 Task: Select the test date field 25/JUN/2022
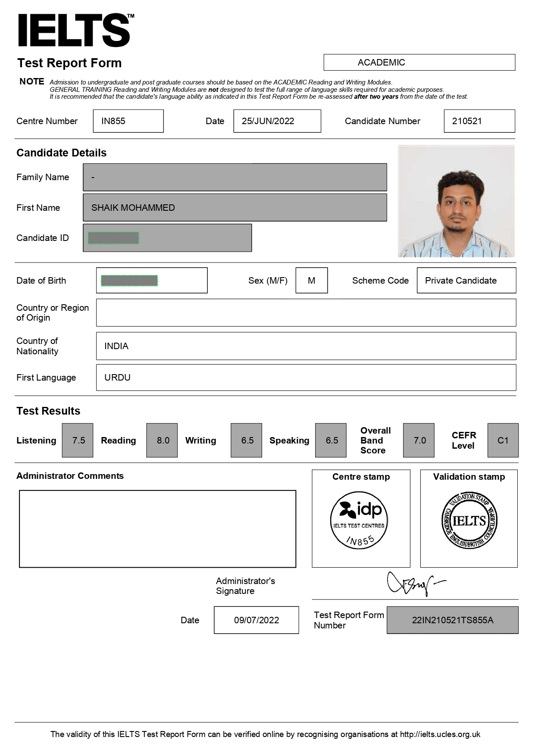click(277, 121)
